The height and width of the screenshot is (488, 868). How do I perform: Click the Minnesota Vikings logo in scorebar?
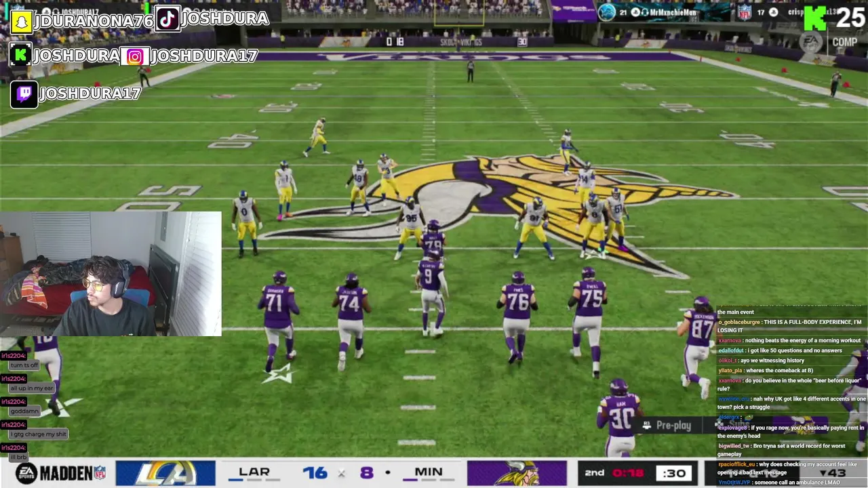tap(517, 473)
